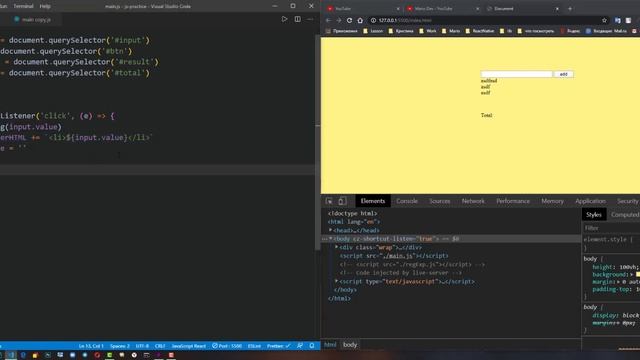Open Приложения apps bookmark
Screen dimensions: 640x360
point(341,31)
